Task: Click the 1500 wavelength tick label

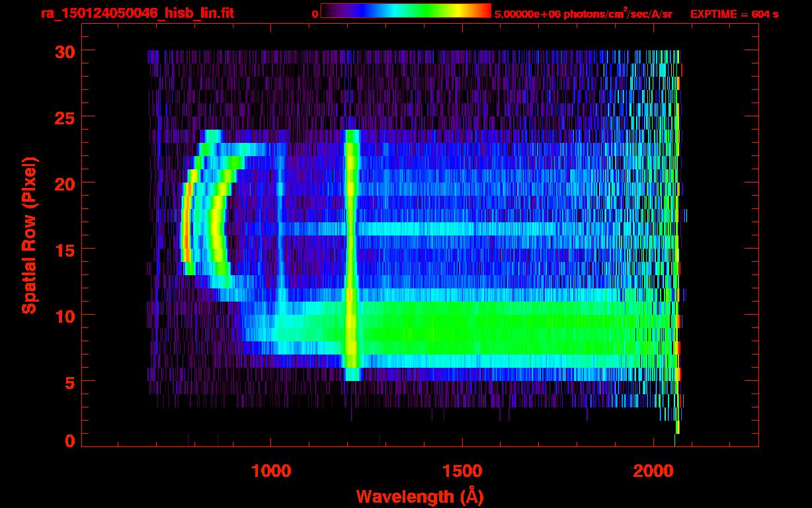Action: (462, 470)
